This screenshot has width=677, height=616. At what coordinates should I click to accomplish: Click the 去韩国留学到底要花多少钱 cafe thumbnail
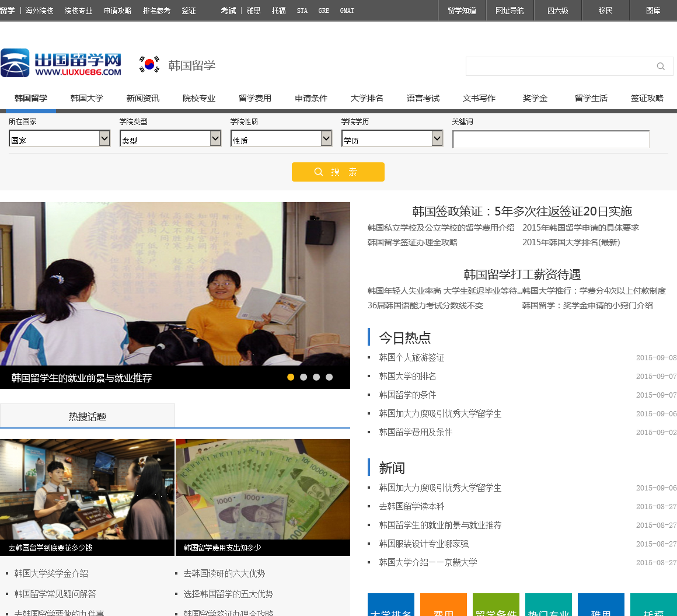pyautogui.click(x=87, y=489)
